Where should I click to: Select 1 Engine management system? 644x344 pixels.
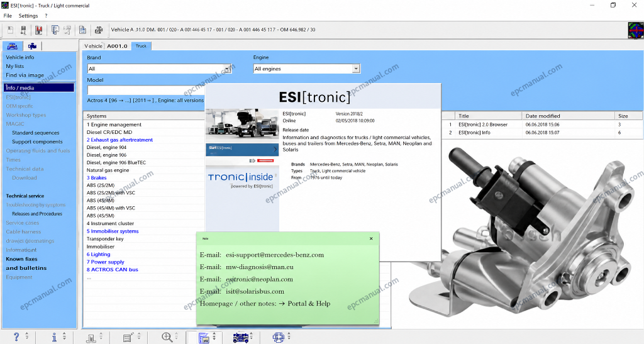click(114, 125)
